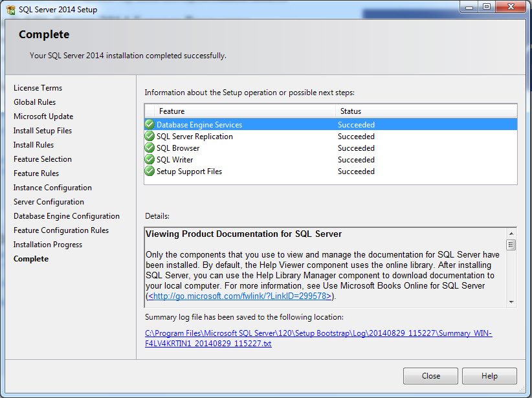
Task: Click Succeeded status for SQL Server Replication
Action: (356, 137)
